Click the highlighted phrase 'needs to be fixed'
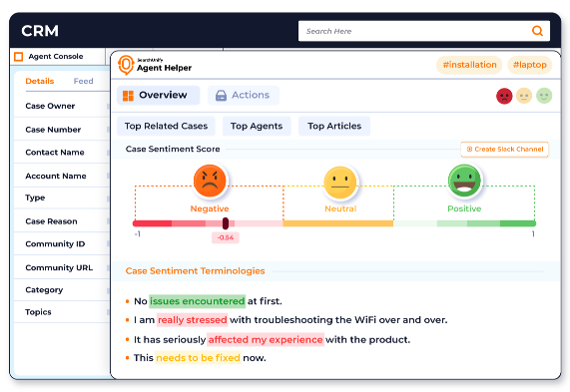The width and height of the screenshot is (570, 392). point(198,358)
